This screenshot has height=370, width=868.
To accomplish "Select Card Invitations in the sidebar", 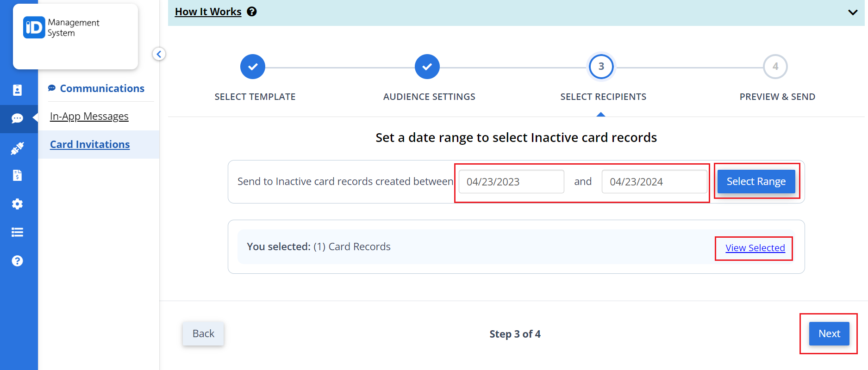I will coord(90,144).
